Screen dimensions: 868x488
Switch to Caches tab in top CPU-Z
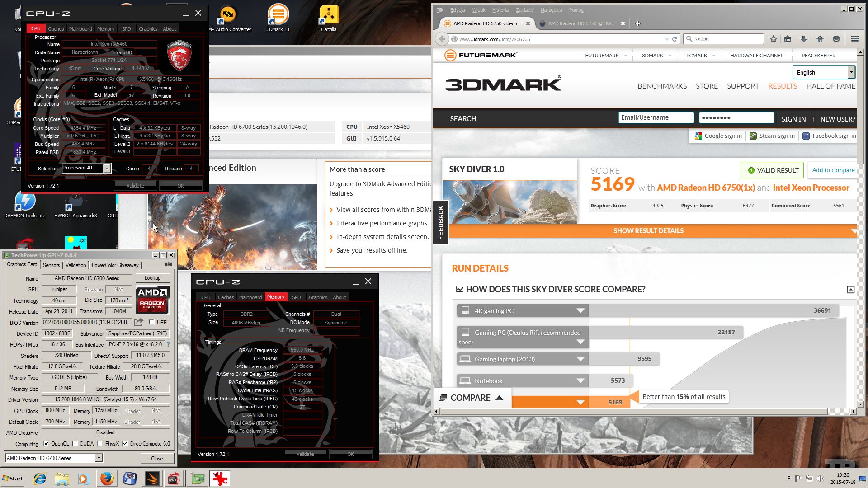pyautogui.click(x=56, y=28)
